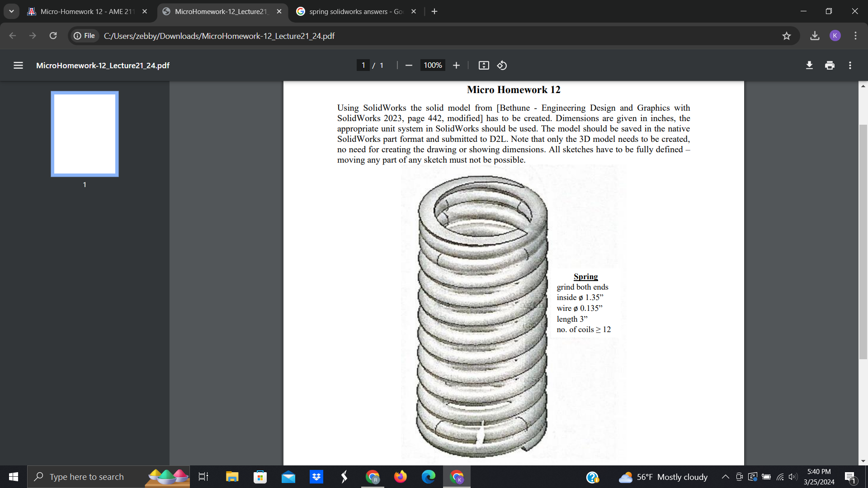Open a new browser tab
The height and width of the screenshot is (488, 868).
click(x=434, y=11)
